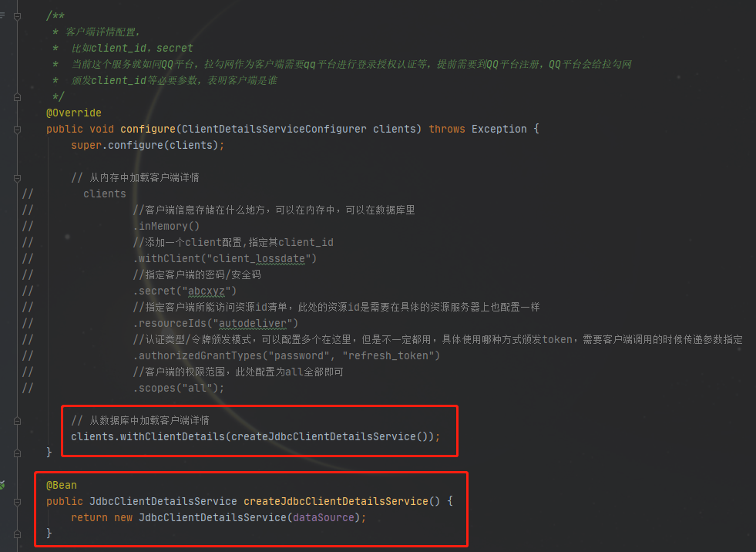The height and width of the screenshot is (552, 756).
Task: Select the ClientDetailsServiceConfigurer parameter type
Action: click(x=274, y=130)
